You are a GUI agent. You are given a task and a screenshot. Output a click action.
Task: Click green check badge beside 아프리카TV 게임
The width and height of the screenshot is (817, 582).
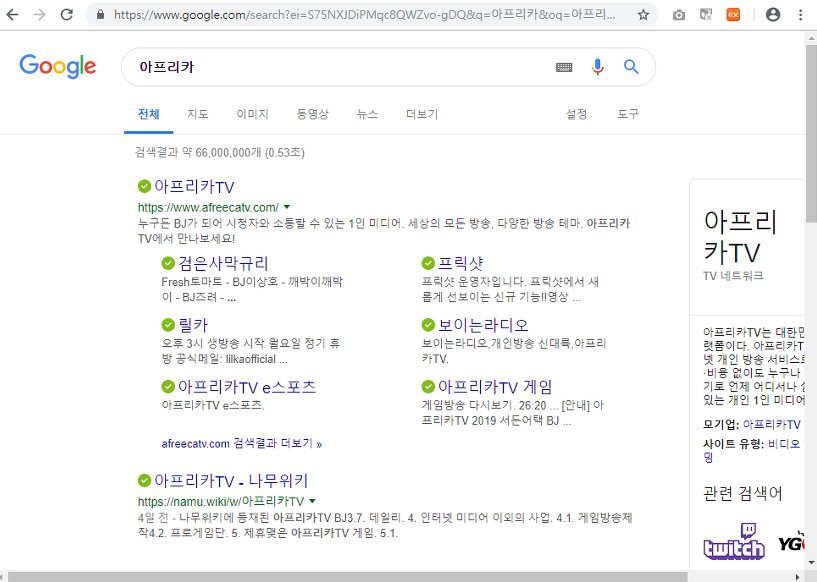[x=428, y=387]
